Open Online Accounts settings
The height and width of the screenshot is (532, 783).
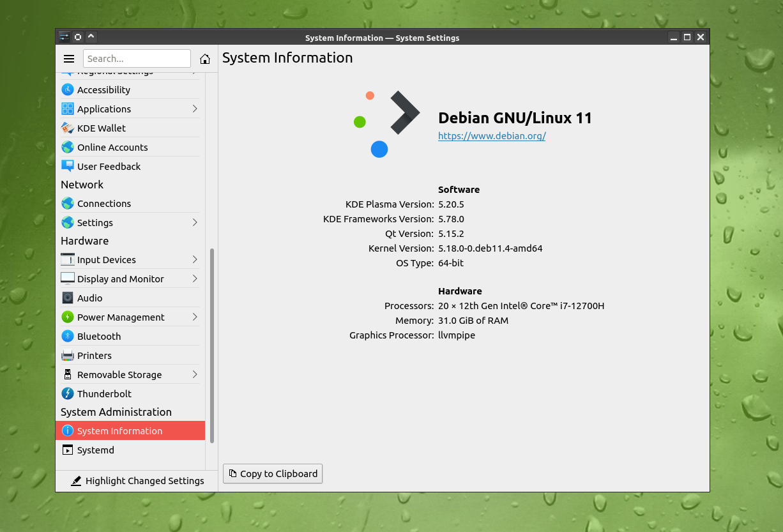[x=130, y=147]
